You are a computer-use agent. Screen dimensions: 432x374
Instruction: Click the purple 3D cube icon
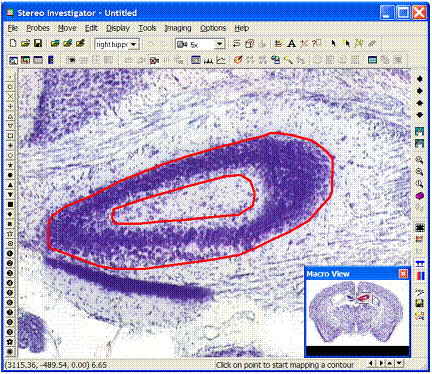[419, 196]
